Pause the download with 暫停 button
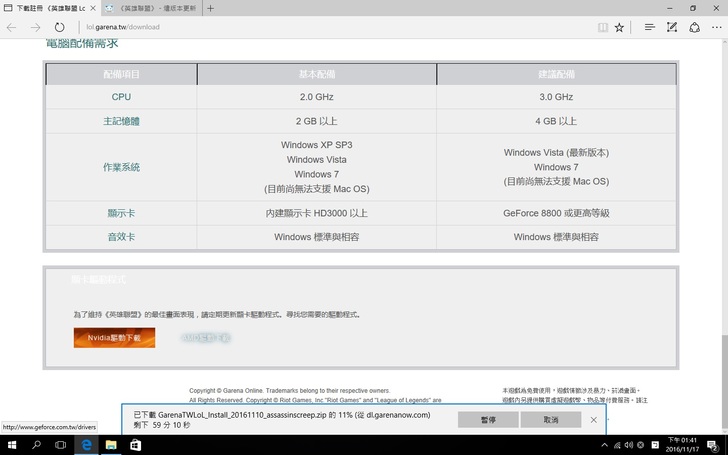This screenshot has height=455, width=728. tap(488, 420)
